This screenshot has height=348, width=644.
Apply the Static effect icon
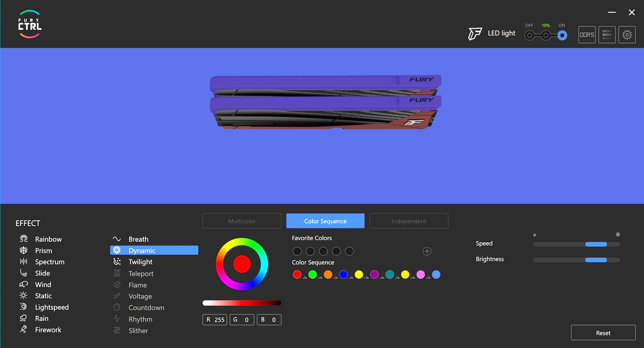coord(23,296)
